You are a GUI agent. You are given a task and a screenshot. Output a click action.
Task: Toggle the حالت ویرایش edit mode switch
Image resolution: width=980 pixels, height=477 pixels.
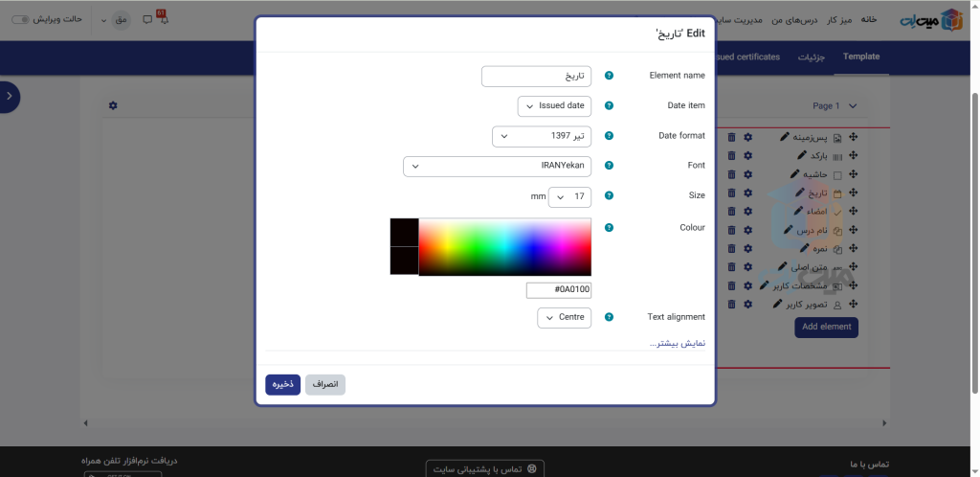(x=21, y=19)
